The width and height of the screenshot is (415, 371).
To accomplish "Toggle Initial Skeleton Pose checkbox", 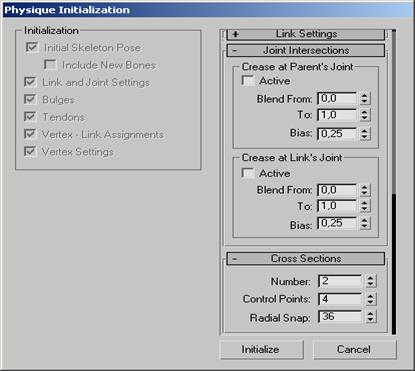I will [x=32, y=47].
